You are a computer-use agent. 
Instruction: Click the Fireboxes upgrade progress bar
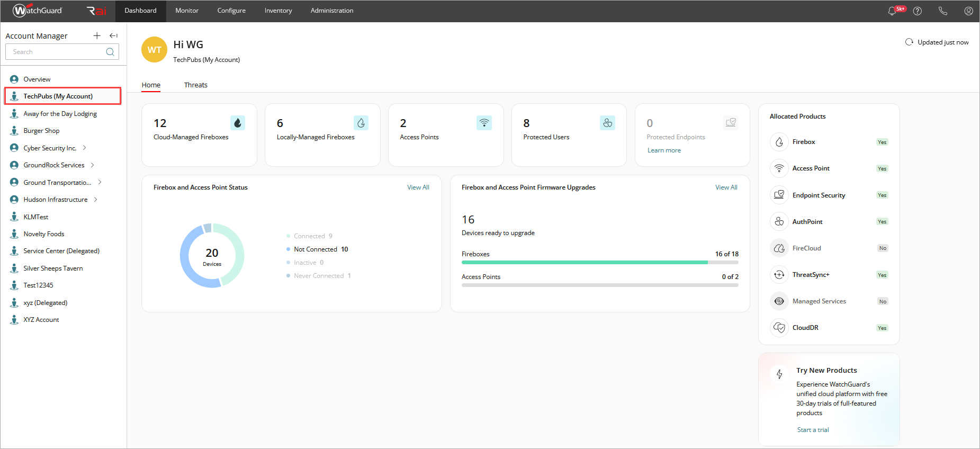(x=600, y=262)
